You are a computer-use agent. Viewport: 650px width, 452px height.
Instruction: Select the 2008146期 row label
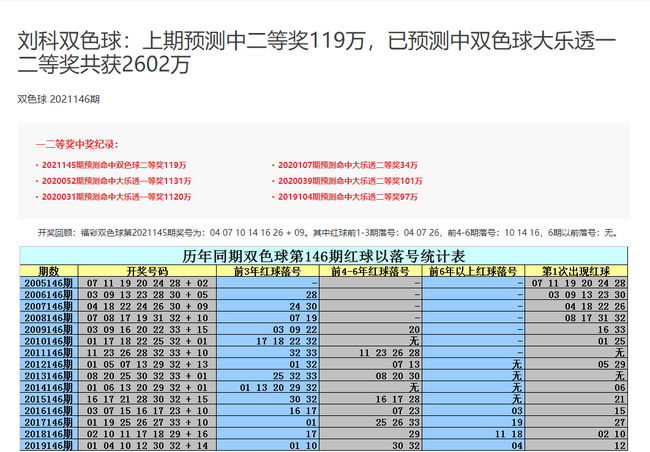(49, 318)
